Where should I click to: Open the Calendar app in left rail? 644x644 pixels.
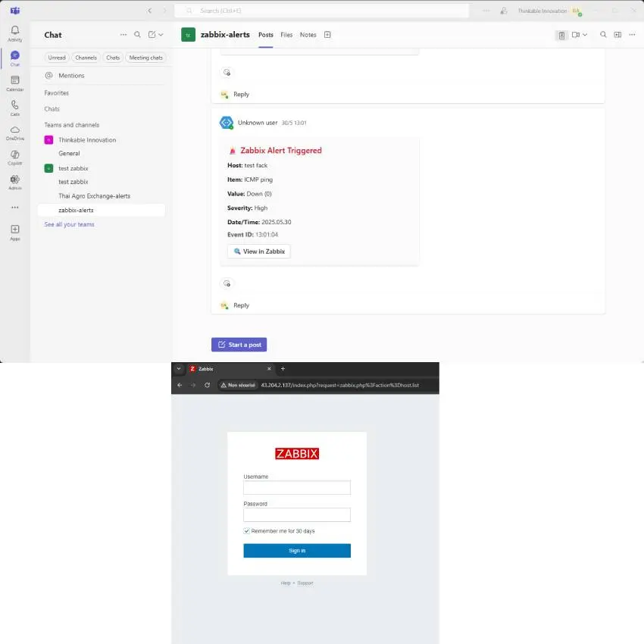pos(14,82)
